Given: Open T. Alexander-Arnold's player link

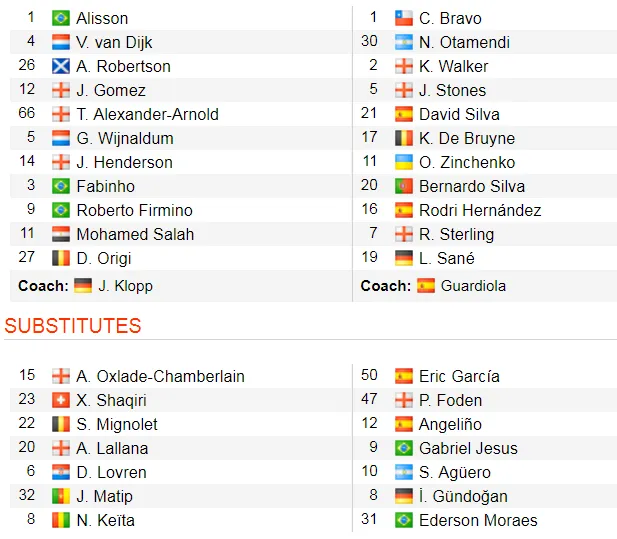Looking at the screenshot, I should point(147,114).
